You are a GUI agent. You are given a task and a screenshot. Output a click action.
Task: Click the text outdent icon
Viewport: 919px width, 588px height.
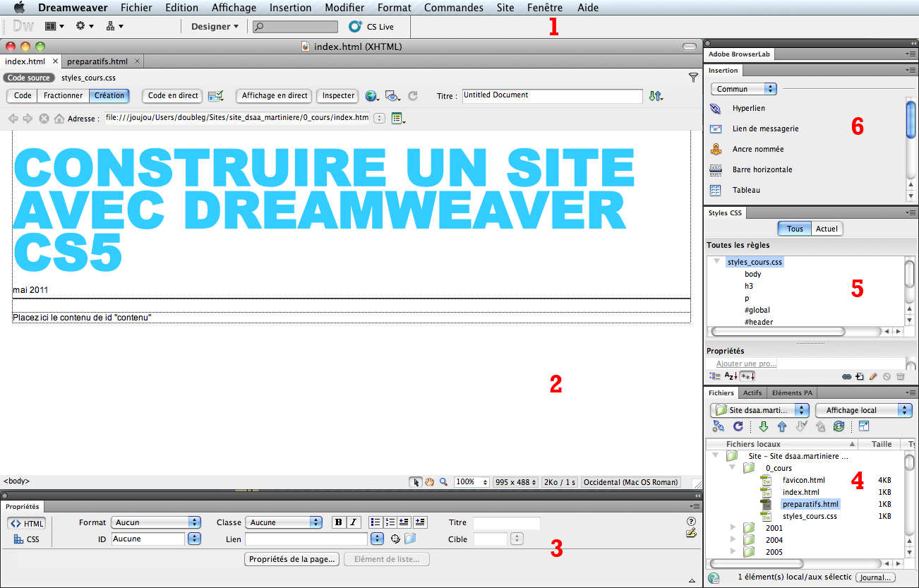click(404, 522)
